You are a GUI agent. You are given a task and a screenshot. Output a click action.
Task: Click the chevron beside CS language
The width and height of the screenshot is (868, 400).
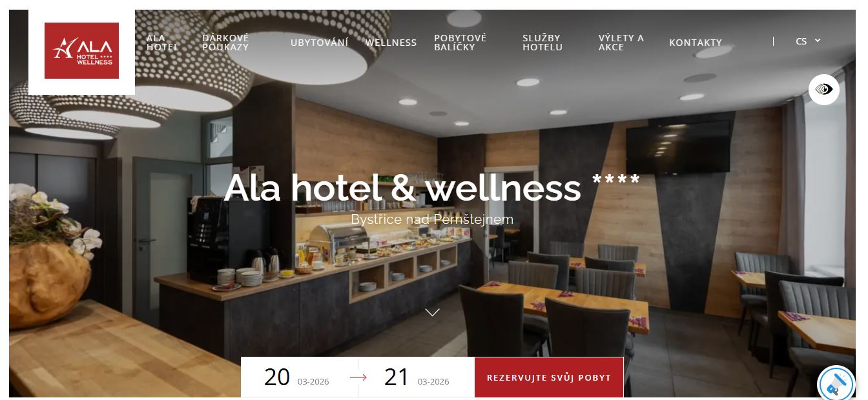click(818, 40)
